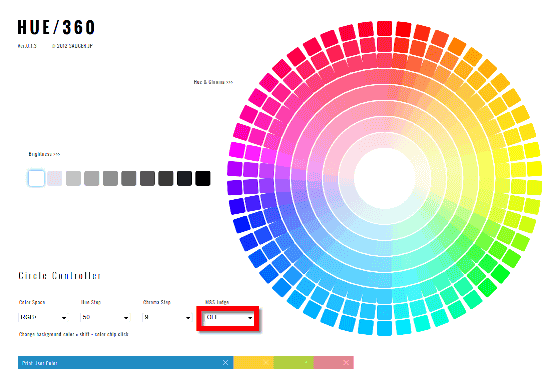560x369 pixels.
Task: Select the black brightness swatch
Action: pyautogui.click(x=203, y=178)
